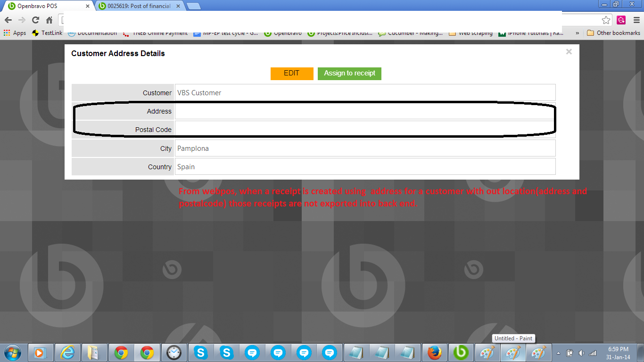Open the taskbar clock showing 6:59 PM
The width and height of the screenshot is (644, 362).
[618, 353]
